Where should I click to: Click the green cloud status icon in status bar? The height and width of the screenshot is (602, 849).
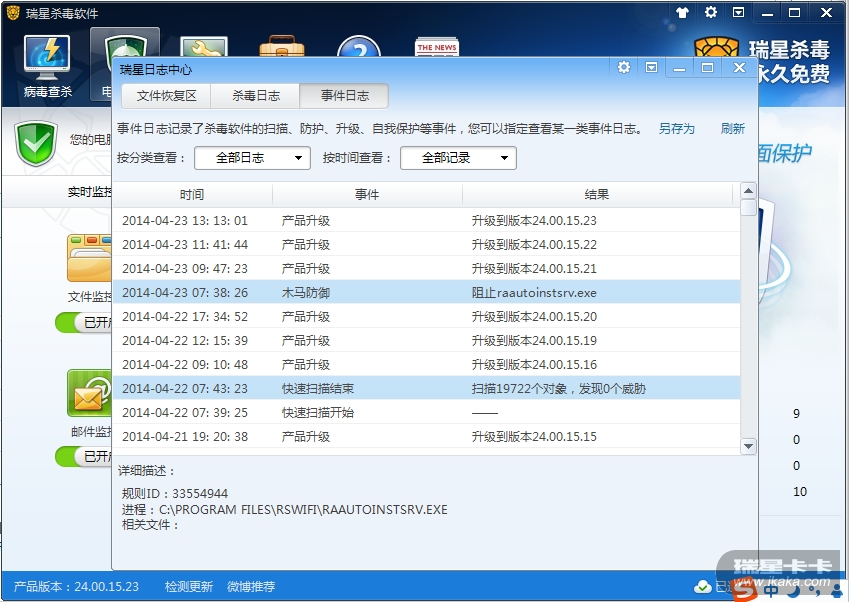point(703,586)
